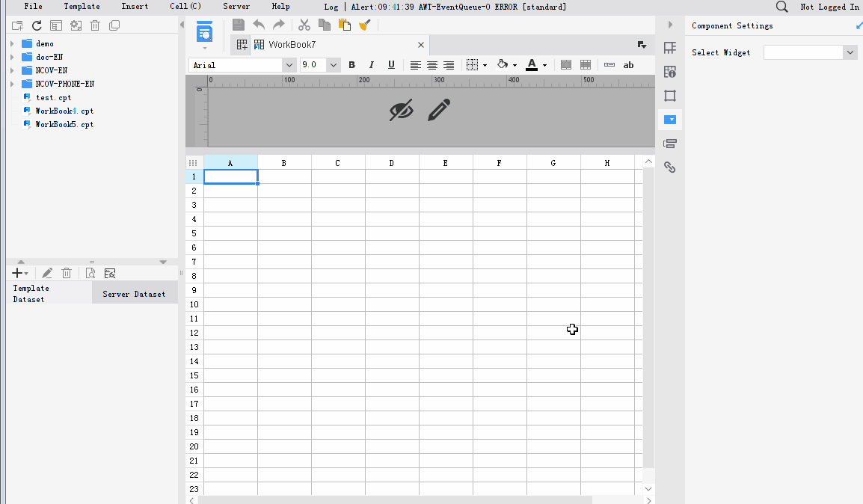Open the fill background color picker

(x=503, y=64)
